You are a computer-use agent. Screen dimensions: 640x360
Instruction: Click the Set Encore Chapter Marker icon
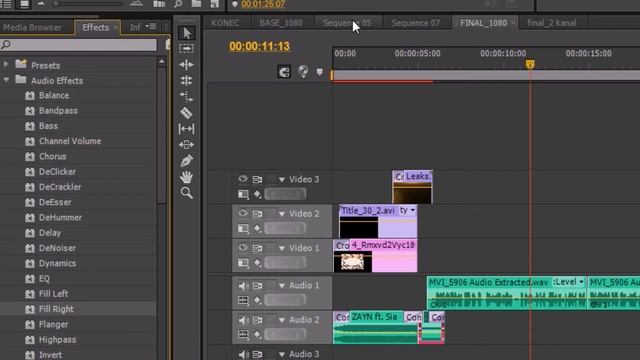[303, 71]
